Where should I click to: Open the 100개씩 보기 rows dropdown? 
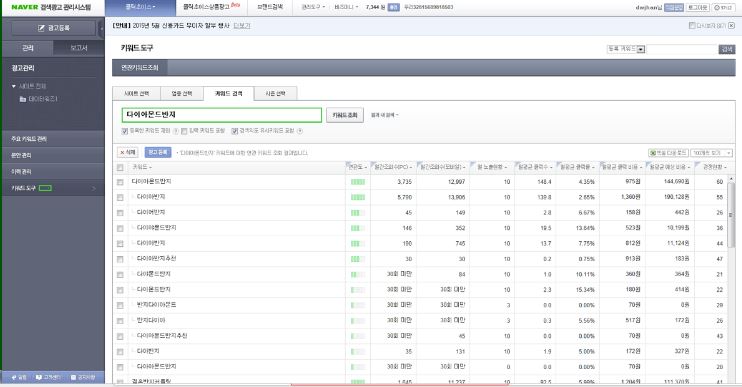pos(712,153)
